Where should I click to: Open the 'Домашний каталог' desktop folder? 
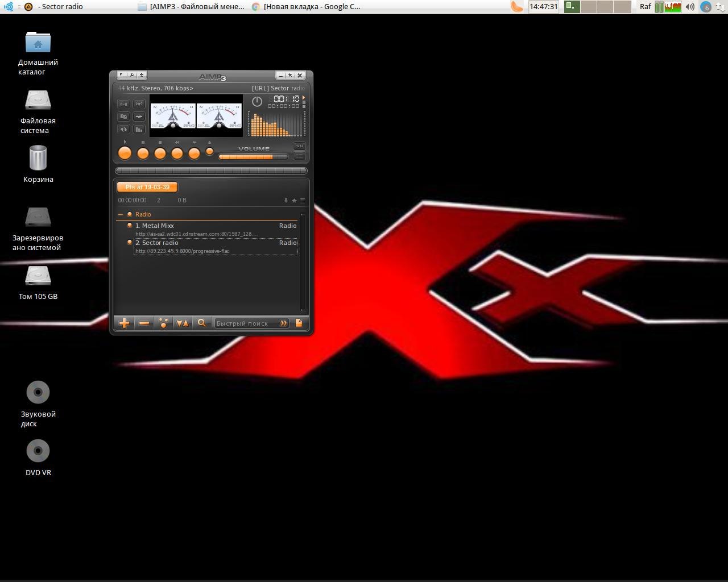point(38,53)
